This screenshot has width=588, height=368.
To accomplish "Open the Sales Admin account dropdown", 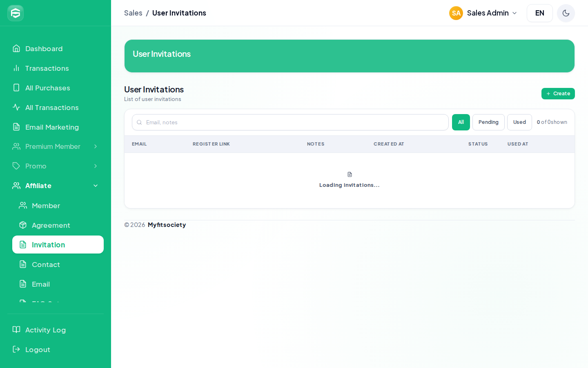I will point(483,13).
